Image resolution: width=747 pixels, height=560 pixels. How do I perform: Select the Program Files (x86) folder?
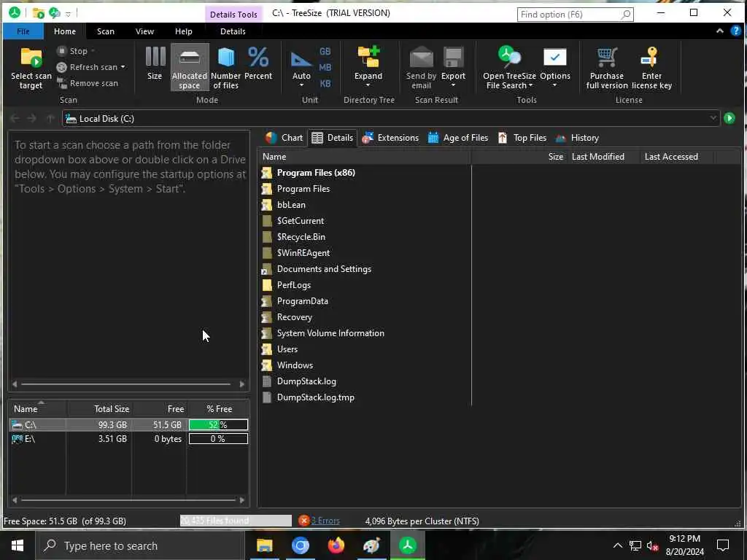click(x=316, y=173)
